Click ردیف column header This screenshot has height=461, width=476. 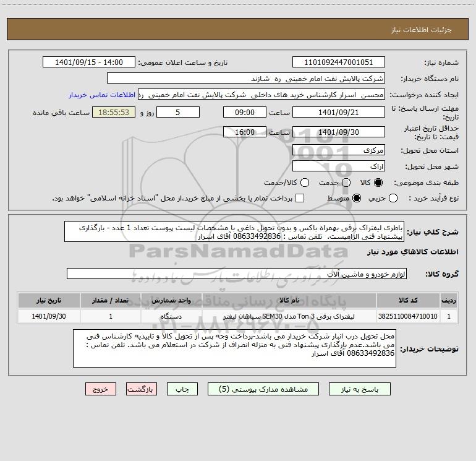point(449,301)
